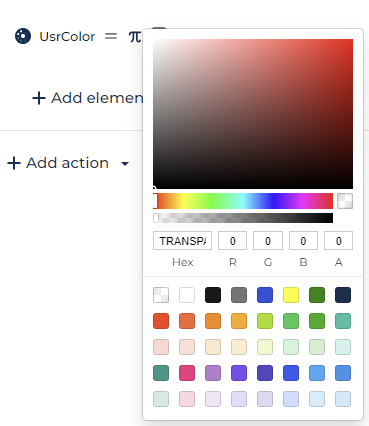Click the Hex input field
This screenshot has width=369, height=426.
[x=182, y=241]
